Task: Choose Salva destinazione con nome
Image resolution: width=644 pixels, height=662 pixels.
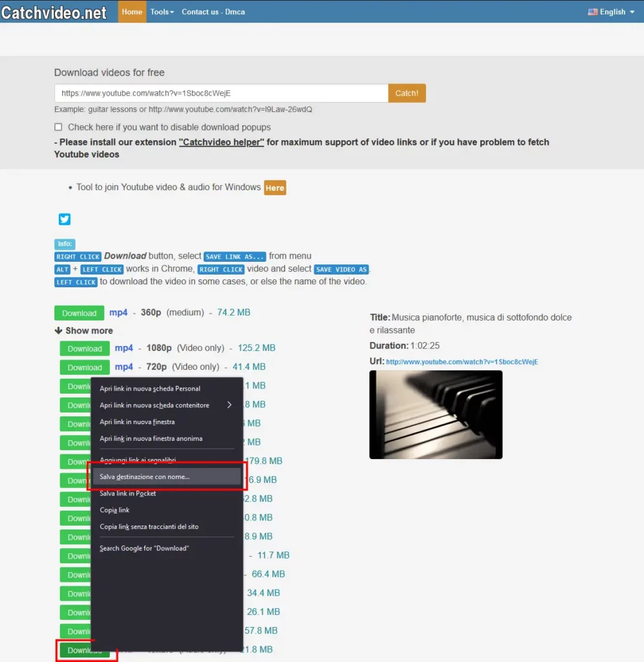Action: [167, 476]
